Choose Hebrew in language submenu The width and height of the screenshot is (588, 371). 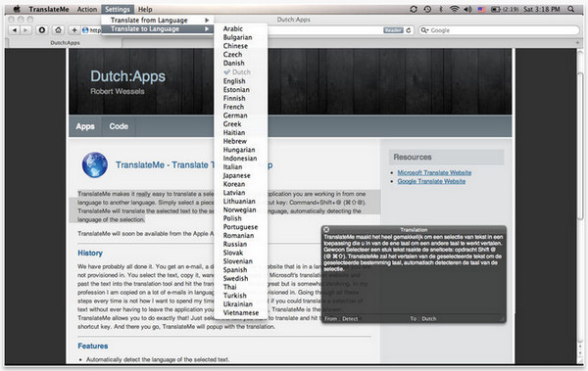[240, 141]
